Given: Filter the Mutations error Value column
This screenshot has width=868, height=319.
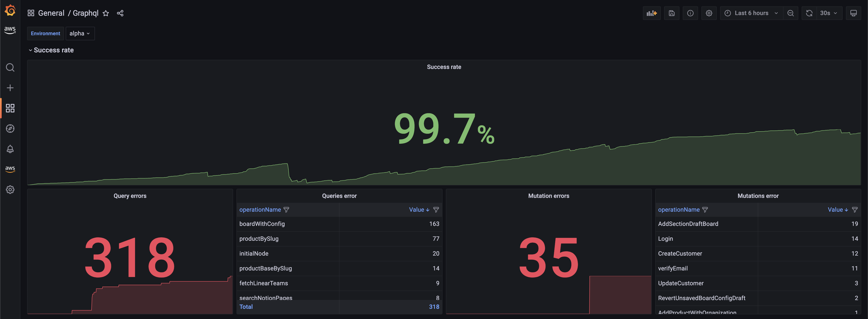Looking at the screenshot, I should coord(854,210).
